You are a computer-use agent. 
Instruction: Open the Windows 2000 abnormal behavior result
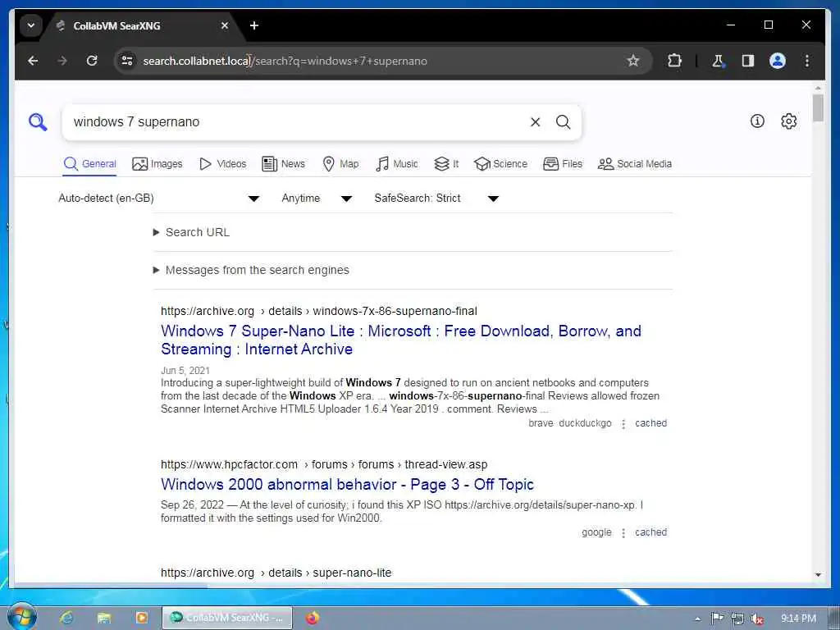347,484
